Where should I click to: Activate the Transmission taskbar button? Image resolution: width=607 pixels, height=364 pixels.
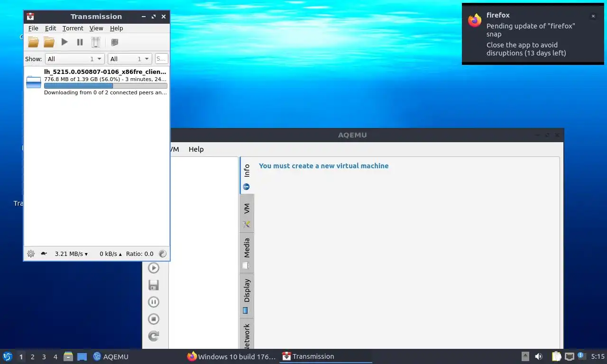pos(326,356)
